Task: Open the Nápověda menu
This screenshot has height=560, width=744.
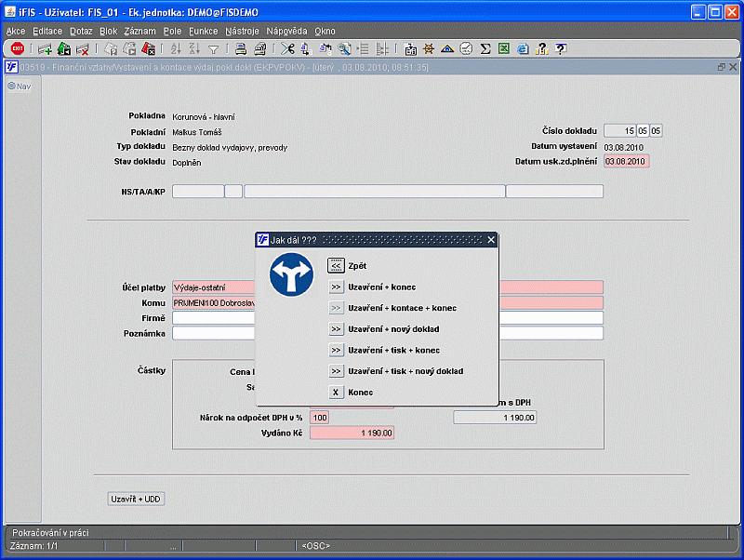Action: pos(286,31)
